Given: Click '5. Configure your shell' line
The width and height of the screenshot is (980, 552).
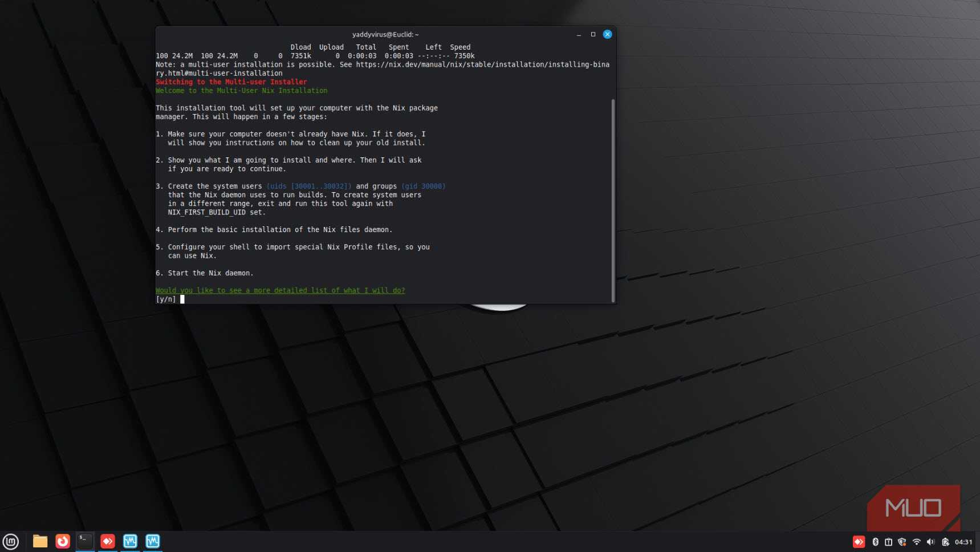Looking at the screenshot, I should [292, 247].
